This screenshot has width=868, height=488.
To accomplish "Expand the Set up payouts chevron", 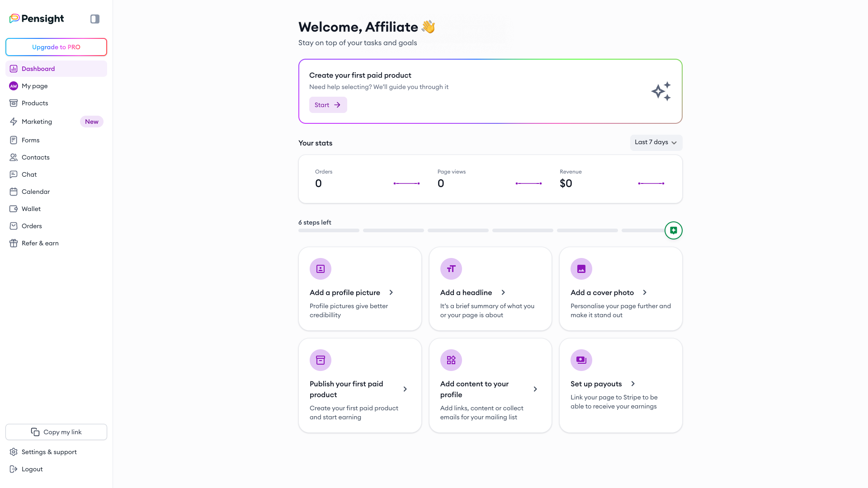I will click(x=633, y=384).
